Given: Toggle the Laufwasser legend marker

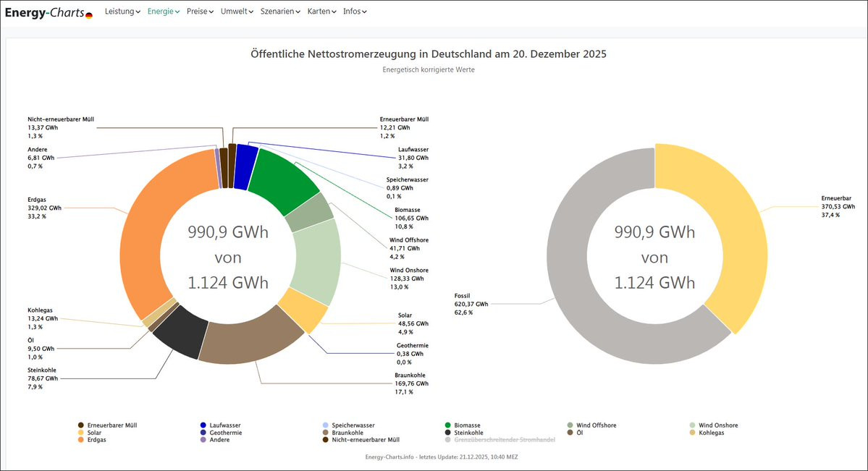Looking at the screenshot, I should click(x=203, y=425).
